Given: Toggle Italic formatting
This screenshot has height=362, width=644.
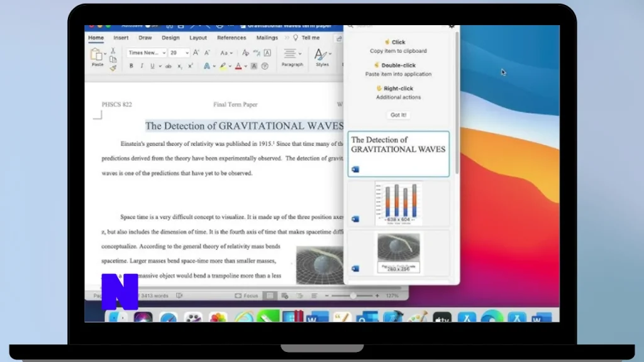Looking at the screenshot, I should point(142,66).
